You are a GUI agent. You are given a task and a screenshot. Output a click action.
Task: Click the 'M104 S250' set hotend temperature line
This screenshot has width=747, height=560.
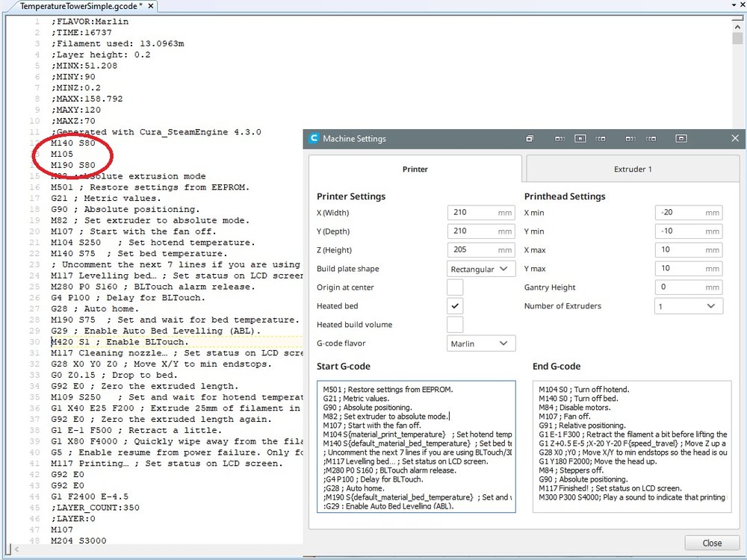pos(153,243)
